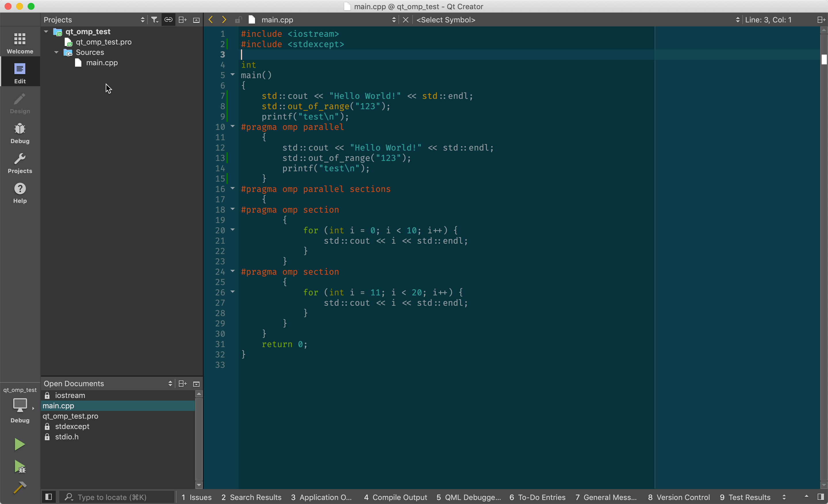The image size is (828, 504).
Task: Fold the parallel sections block at line 16
Action: pyautogui.click(x=232, y=188)
